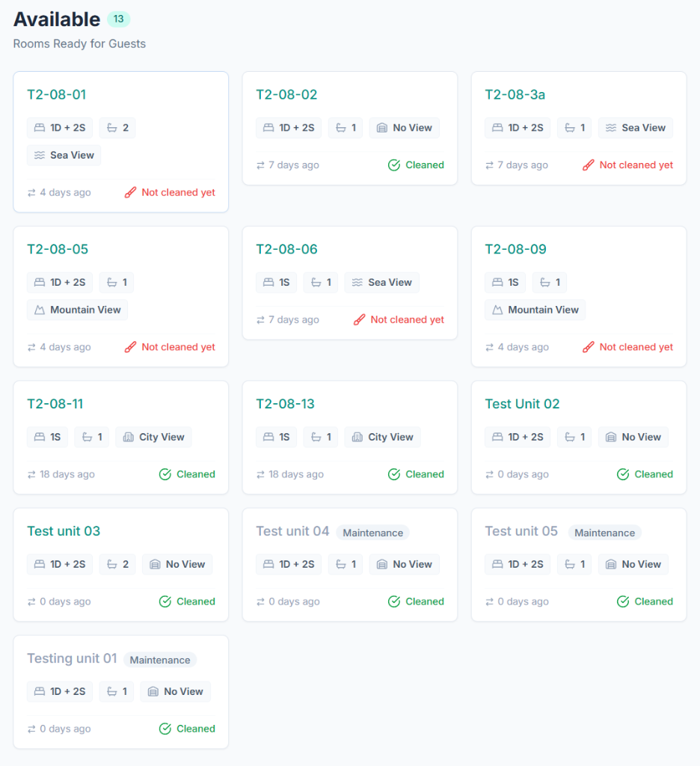Click the Sea View icon on T2-08-3a
This screenshot has height=766, width=700.
612,127
